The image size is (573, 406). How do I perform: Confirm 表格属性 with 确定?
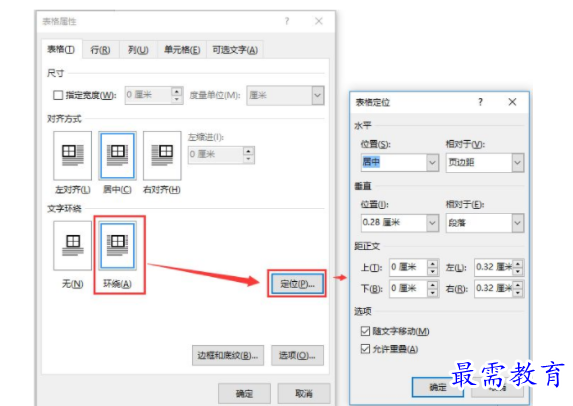point(244,393)
